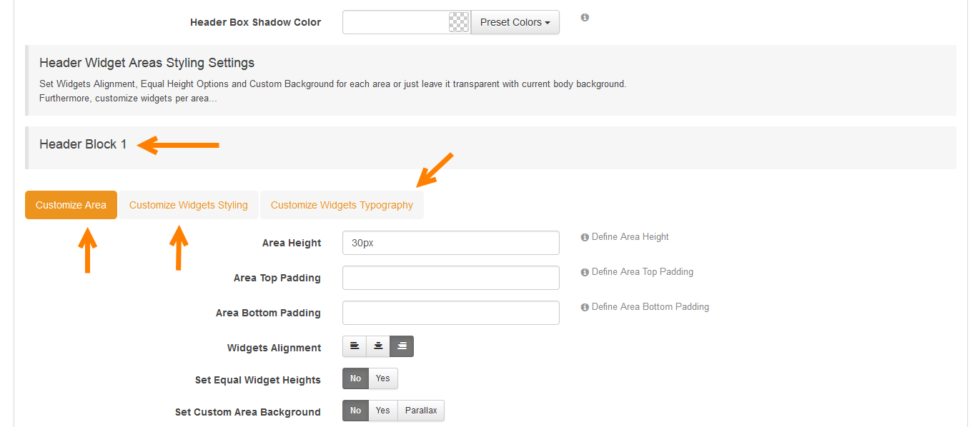This screenshot has width=980, height=427.
Task: Click info icon beside Header Box Shadow Color
Action: pos(585,17)
